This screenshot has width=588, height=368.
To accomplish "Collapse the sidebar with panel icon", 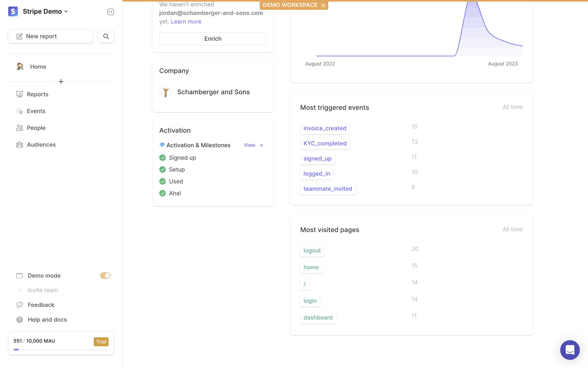I will click(x=111, y=12).
